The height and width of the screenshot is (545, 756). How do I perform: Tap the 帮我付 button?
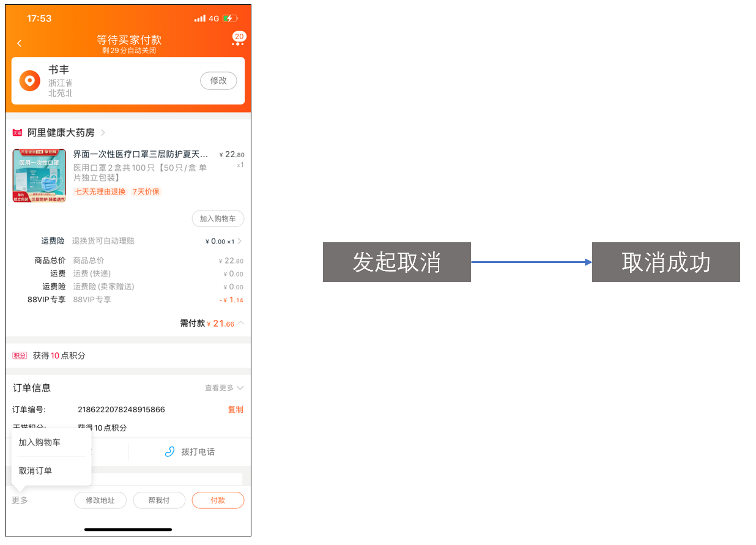click(x=159, y=500)
